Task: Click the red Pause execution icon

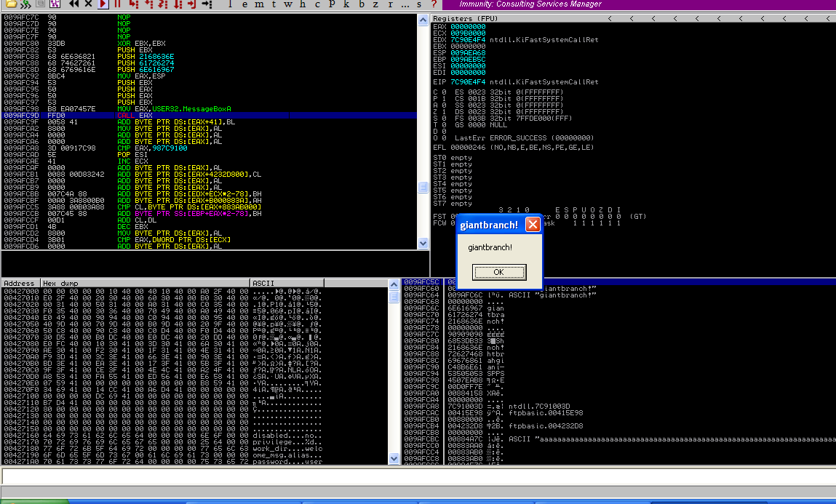Action: pyautogui.click(x=118, y=4)
